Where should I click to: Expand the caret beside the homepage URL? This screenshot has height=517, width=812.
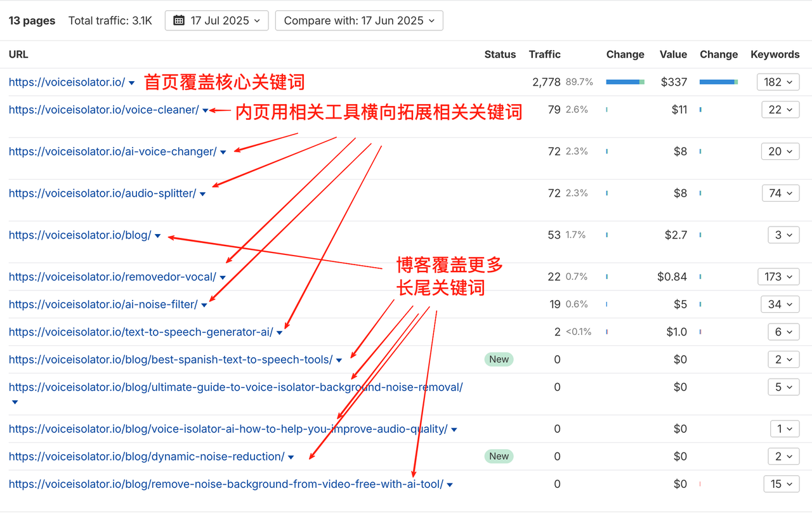pyautogui.click(x=131, y=83)
